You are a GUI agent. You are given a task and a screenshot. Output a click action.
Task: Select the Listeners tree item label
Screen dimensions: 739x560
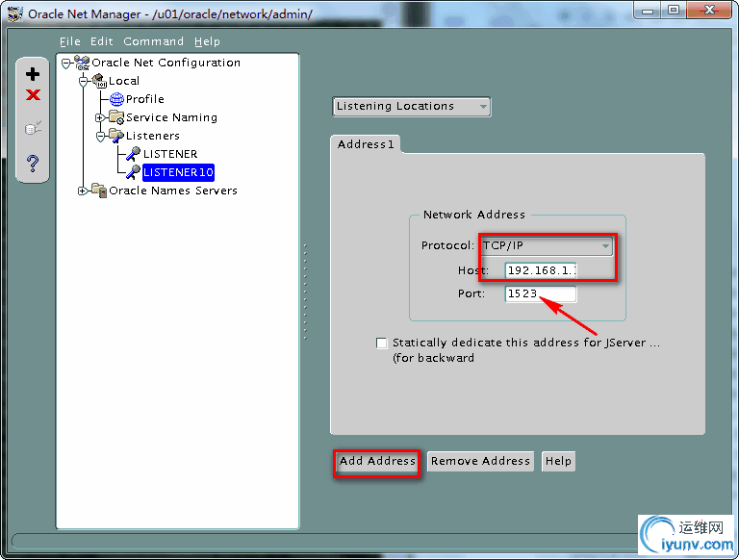click(x=153, y=136)
